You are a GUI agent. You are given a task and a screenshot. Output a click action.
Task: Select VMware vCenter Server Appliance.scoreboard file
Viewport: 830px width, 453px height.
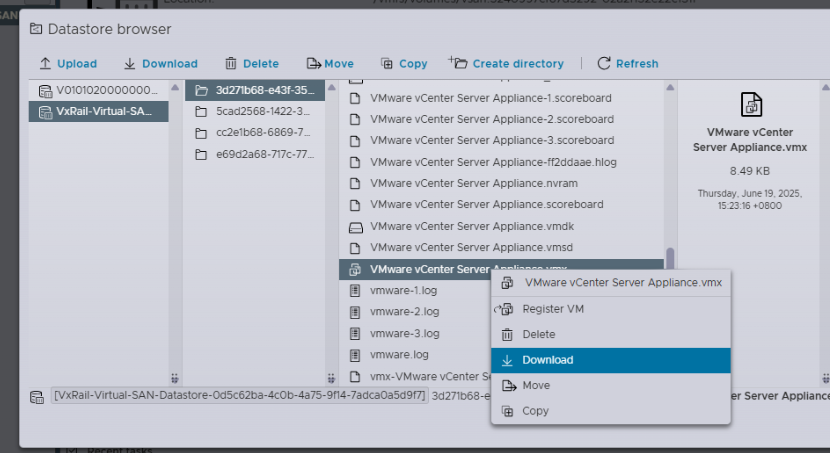point(501,204)
